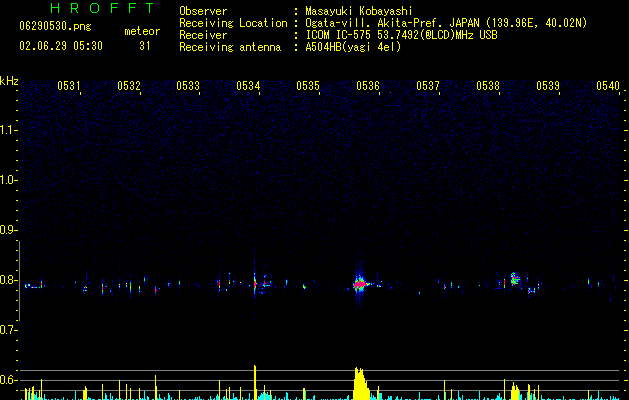Click the Receiver label

coord(203,35)
